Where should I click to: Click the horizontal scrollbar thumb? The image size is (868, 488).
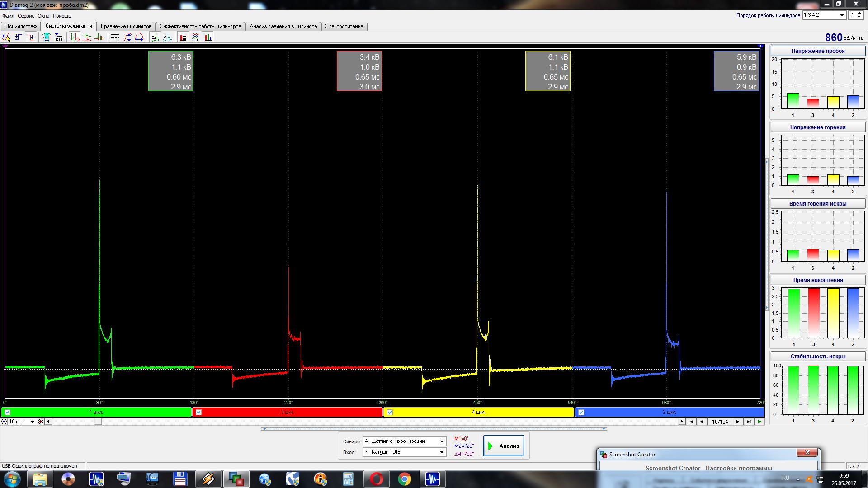point(98,422)
